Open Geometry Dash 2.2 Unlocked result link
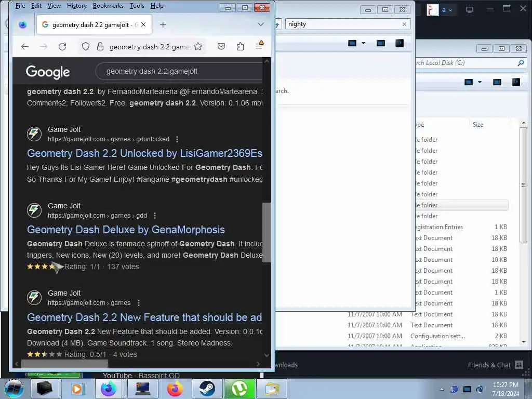Image resolution: width=532 pixels, height=399 pixels. click(144, 153)
